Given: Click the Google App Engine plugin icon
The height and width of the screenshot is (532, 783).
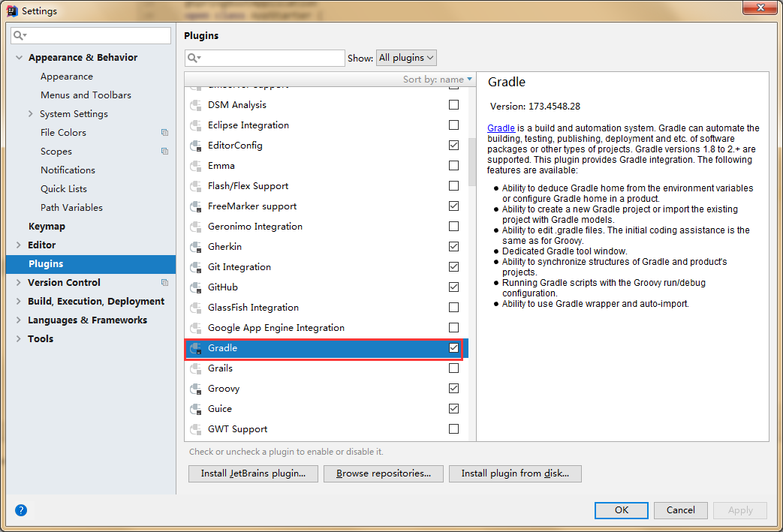Looking at the screenshot, I should [x=196, y=329].
